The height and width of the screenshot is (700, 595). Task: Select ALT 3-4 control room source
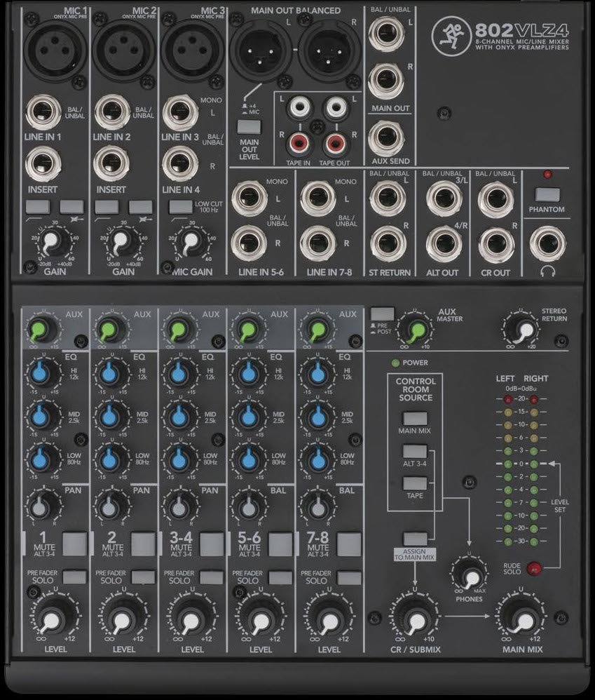point(416,451)
